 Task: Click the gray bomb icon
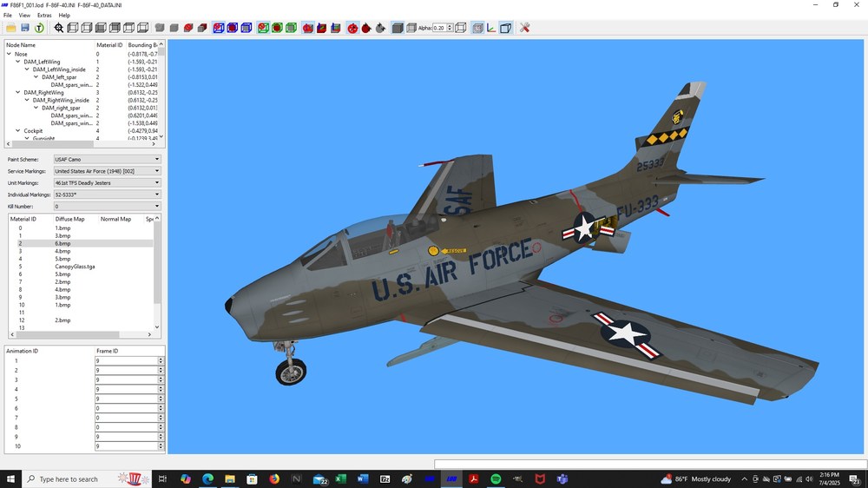[380, 28]
